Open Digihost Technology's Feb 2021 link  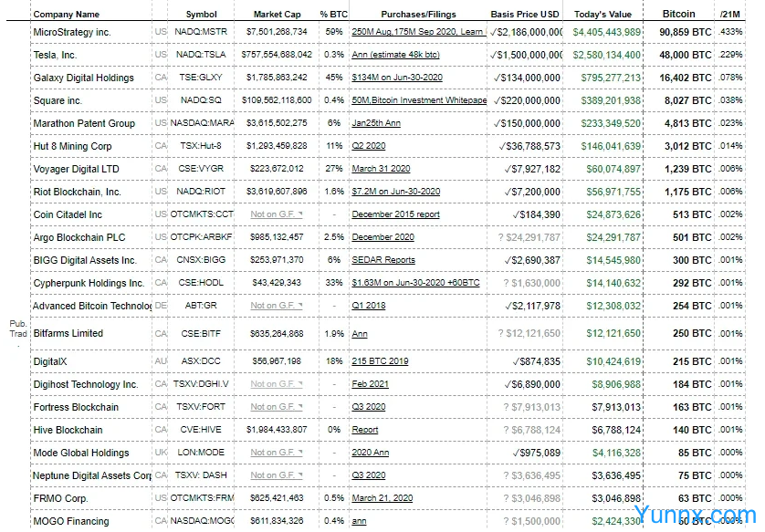tap(371, 384)
